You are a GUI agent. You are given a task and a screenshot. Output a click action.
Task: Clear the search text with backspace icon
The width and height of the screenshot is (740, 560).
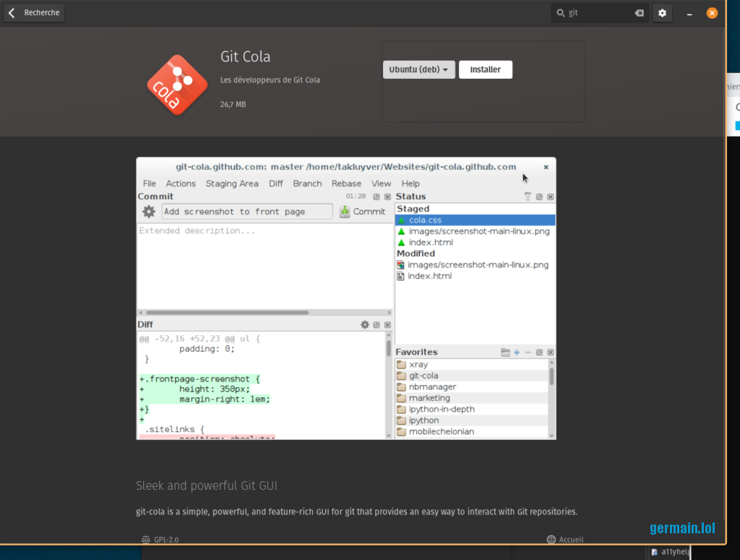coord(639,13)
